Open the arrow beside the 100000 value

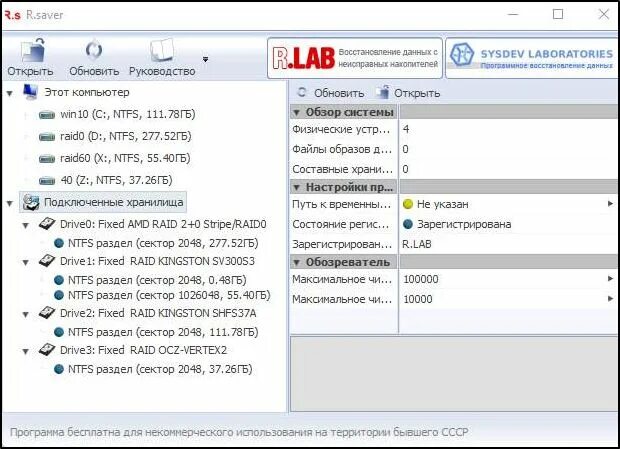[x=610, y=279]
